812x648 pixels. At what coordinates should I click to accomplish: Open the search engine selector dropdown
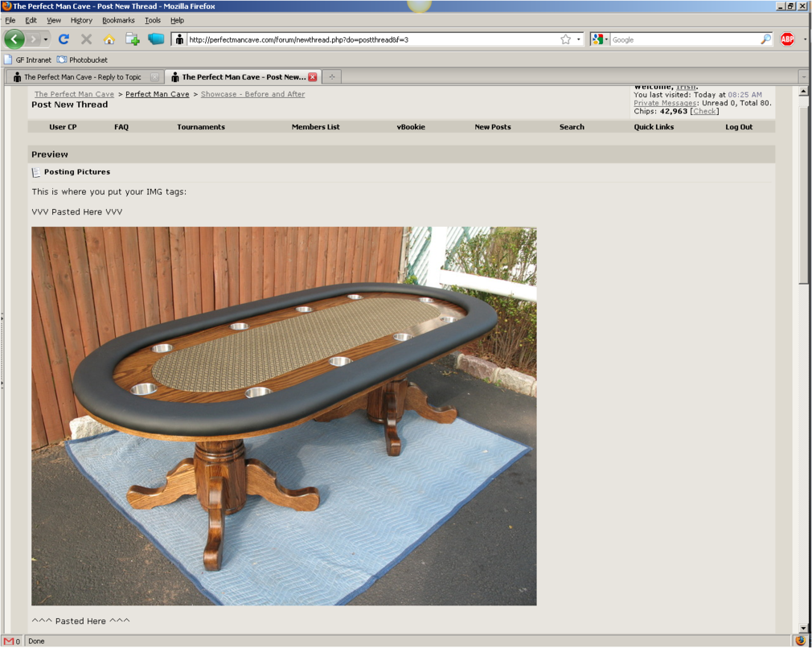pos(600,39)
